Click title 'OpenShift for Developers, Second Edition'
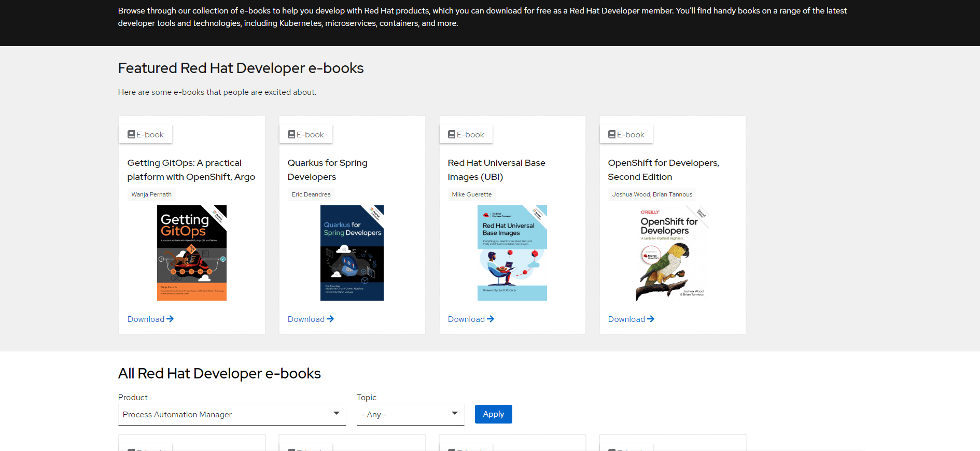 pos(664,170)
